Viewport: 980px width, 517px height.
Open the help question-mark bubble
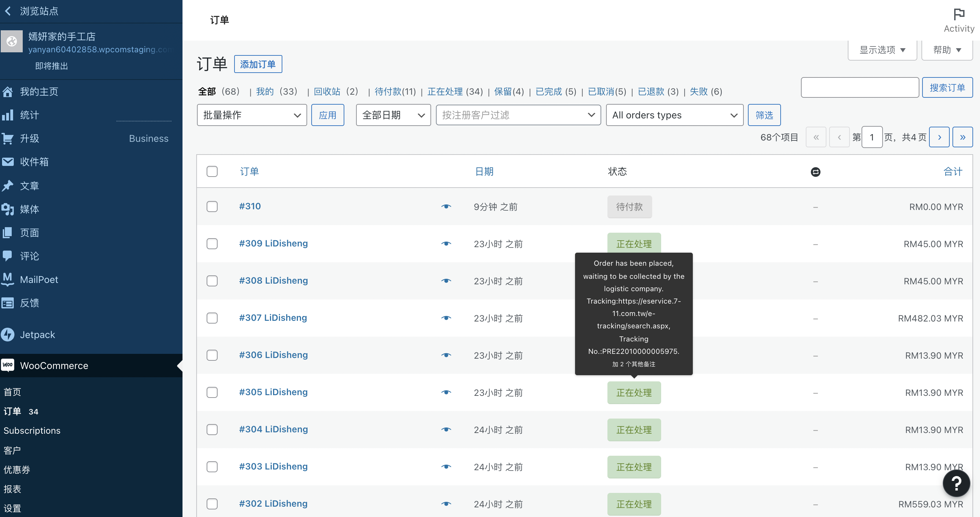point(956,483)
